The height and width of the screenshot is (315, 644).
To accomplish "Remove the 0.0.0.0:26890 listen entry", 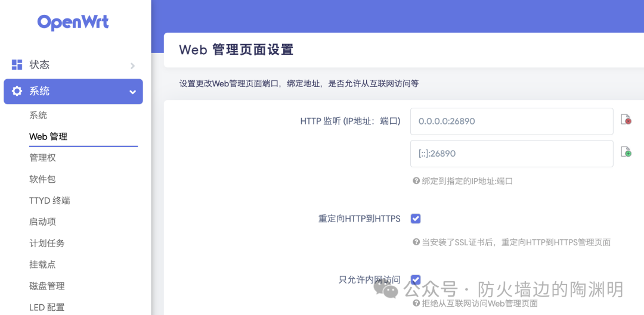I will pyautogui.click(x=626, y=119).
